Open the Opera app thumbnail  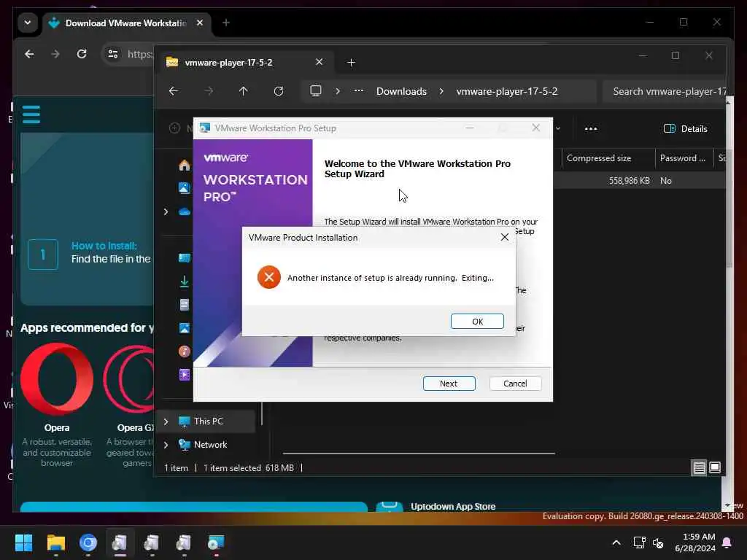[57, 378]
